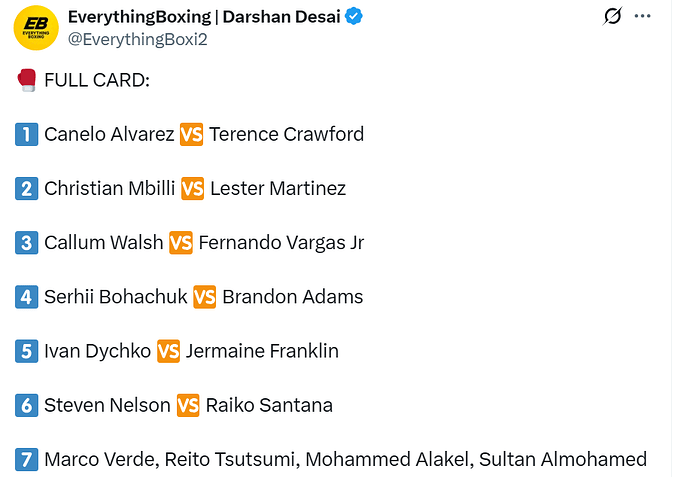
Task: Open the EverythingBoxing profile avatar
Action: click(35, 27)
